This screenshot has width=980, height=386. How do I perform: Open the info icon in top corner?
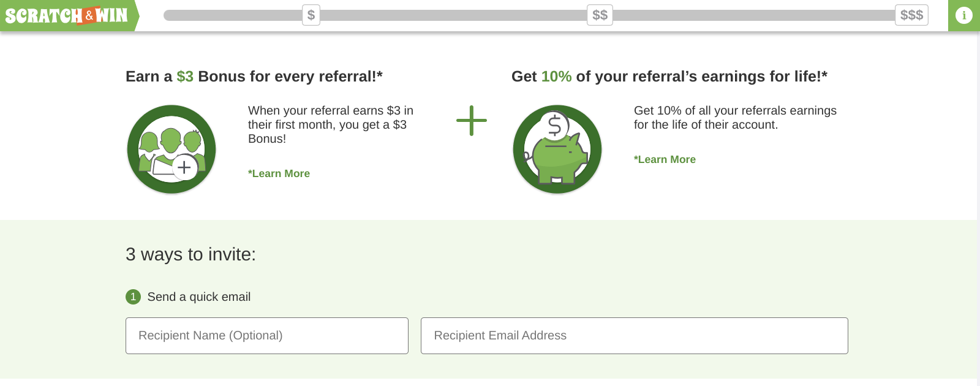(x=963, y=15)
